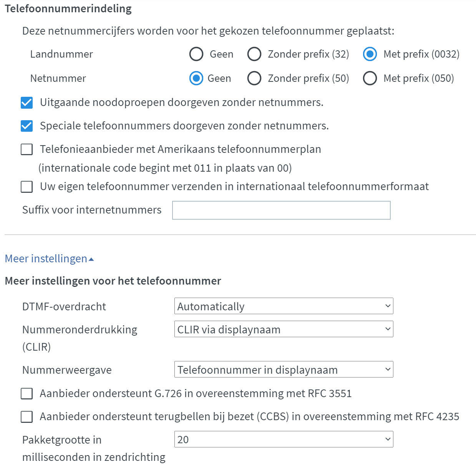
Task: Enable terugbellen bij bezet (CCBS) checkbox
Action: (x=27, y=417)
